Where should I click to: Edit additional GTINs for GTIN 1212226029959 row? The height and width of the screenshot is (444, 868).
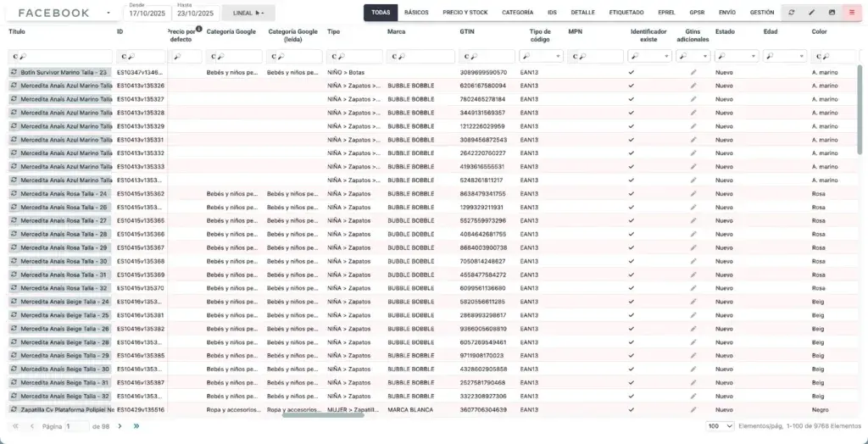[x=693, y=126]
